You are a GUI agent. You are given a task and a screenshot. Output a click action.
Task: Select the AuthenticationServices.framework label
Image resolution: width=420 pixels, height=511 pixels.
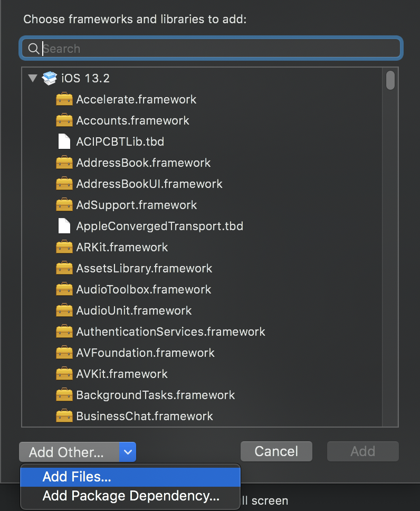click(x=171, y=332)
